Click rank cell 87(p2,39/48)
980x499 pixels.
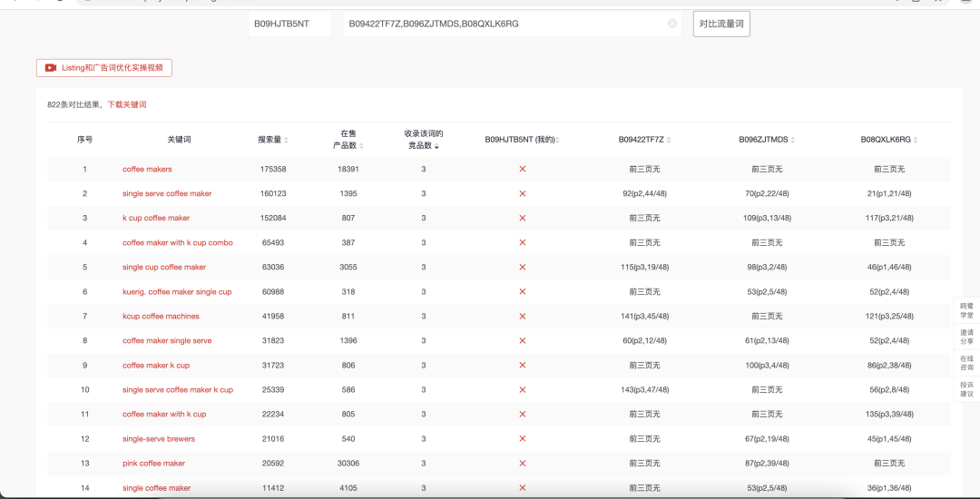pyautogui.click(x=767, y=464)
